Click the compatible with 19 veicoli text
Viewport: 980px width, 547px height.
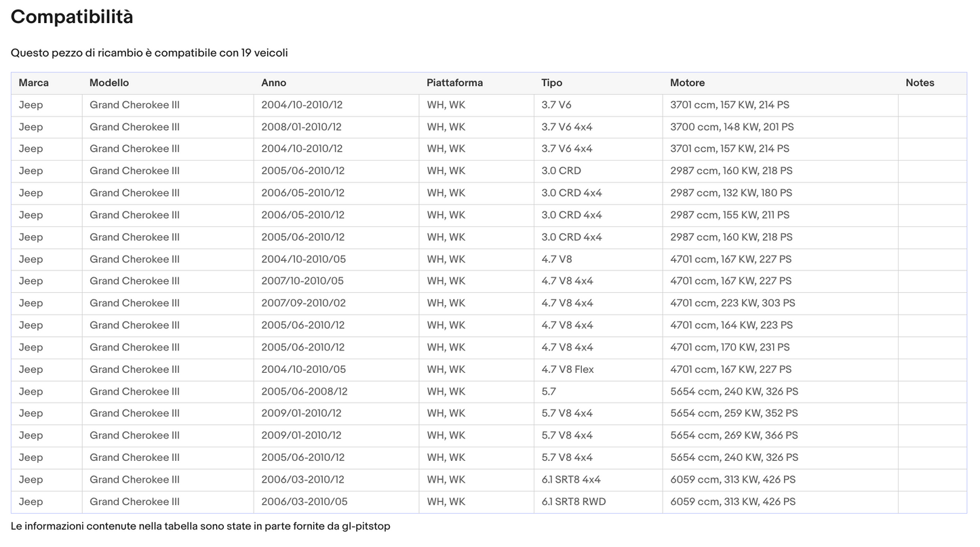pyautogui.click(x=149, y=53)
